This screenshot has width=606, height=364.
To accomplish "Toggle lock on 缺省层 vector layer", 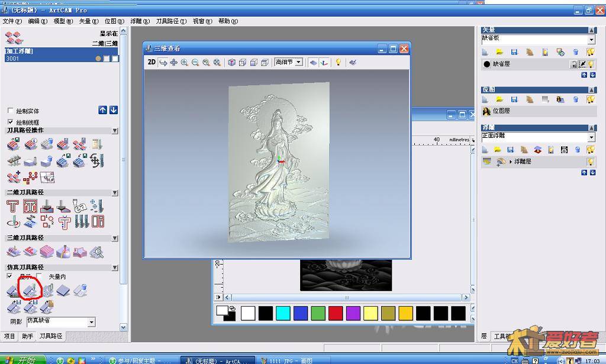I will (574, 64).
